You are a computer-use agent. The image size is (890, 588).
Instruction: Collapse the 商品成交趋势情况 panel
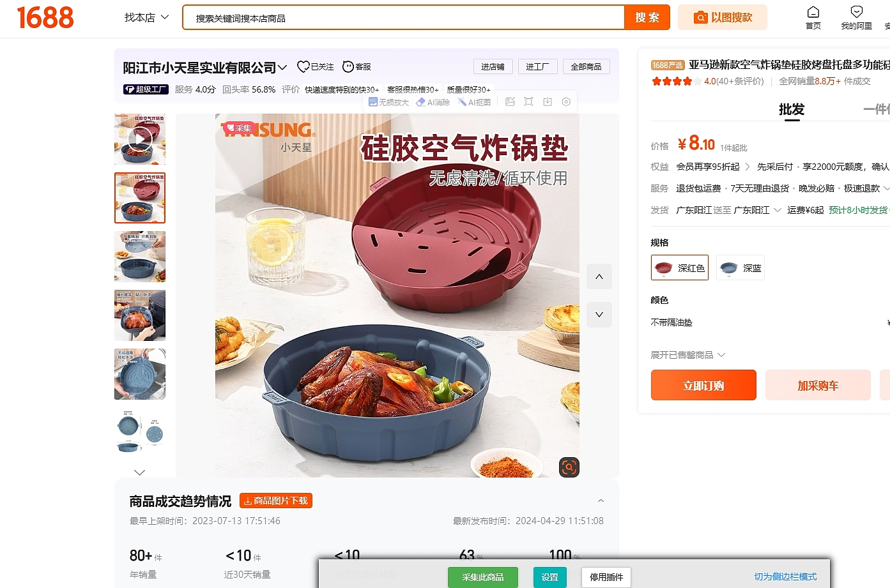(x=601, y=501)
